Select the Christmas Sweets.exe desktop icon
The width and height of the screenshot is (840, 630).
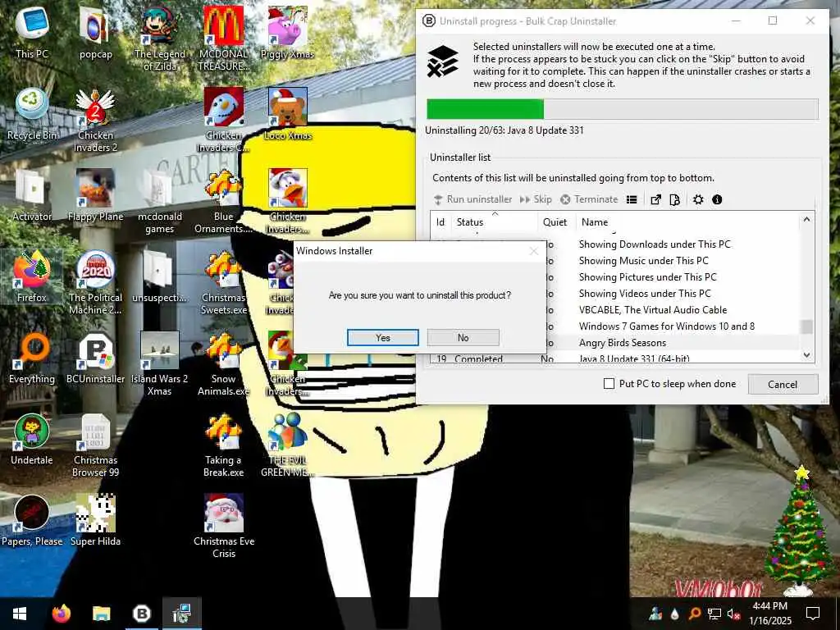pyautogui.click(x=223, y=283)
